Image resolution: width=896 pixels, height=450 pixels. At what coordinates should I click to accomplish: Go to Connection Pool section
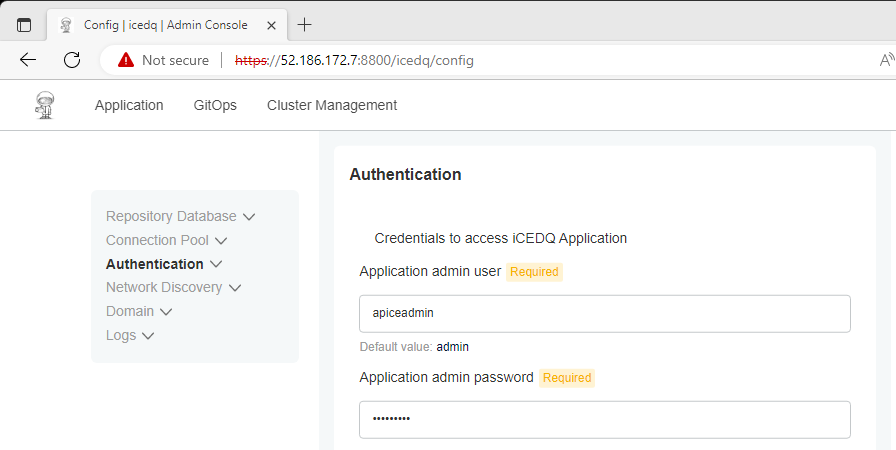(x=157, y=240)
